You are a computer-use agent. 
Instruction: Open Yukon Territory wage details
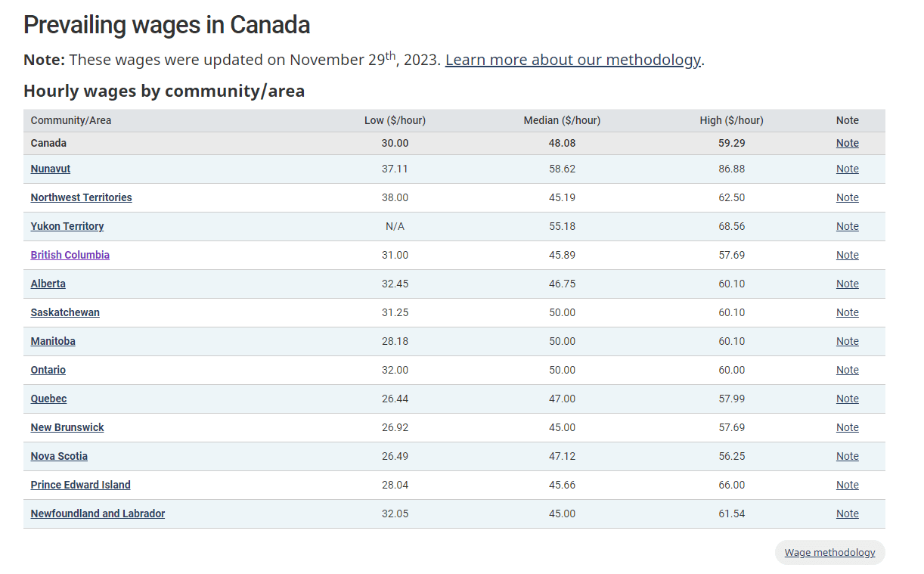67,226
